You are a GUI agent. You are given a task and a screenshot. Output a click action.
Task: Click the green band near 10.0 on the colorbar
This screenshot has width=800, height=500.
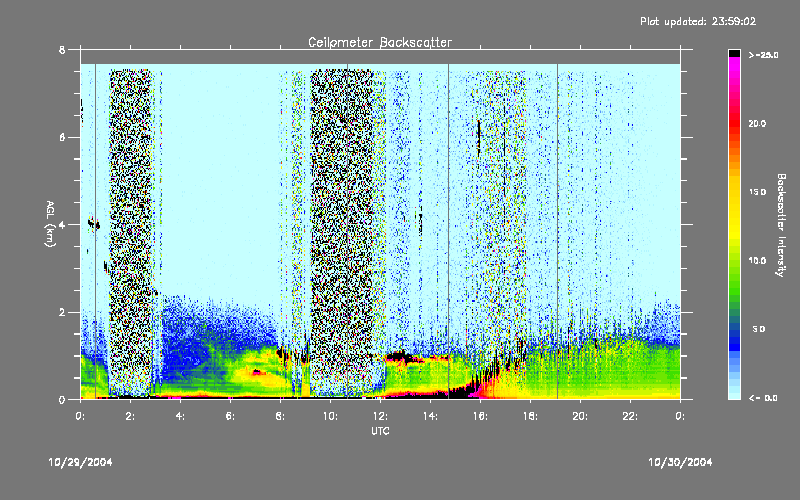point(734,265)
